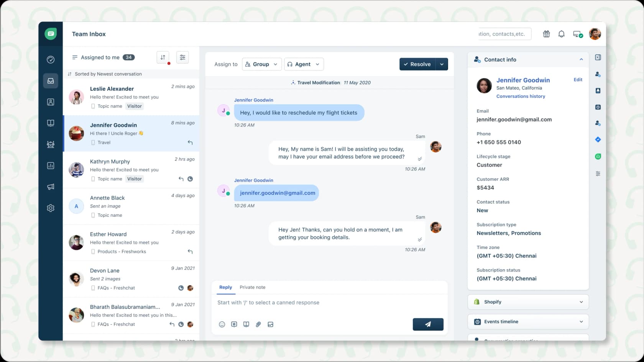Click the agent availability status icon
The width and height of the screenshot is (644, 362).
(578, 34)
